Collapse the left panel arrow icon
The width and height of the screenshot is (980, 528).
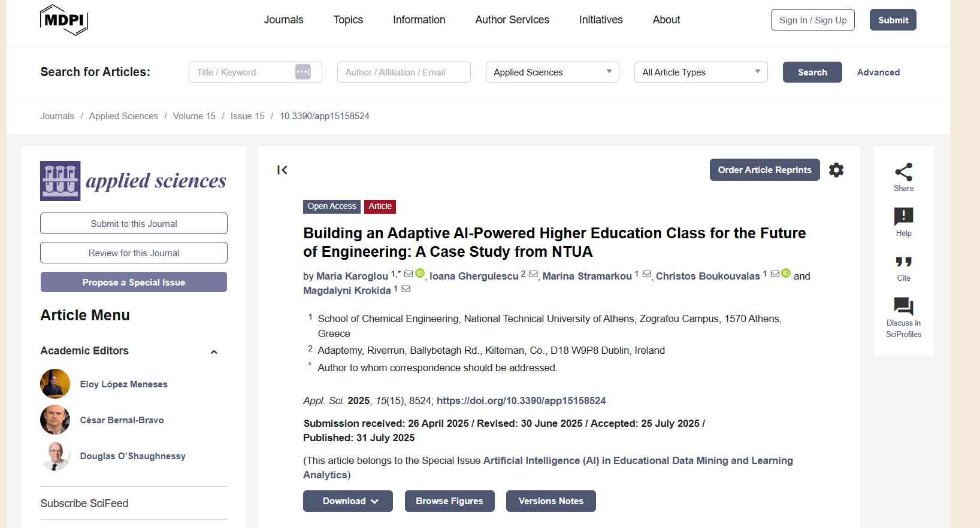282,170
